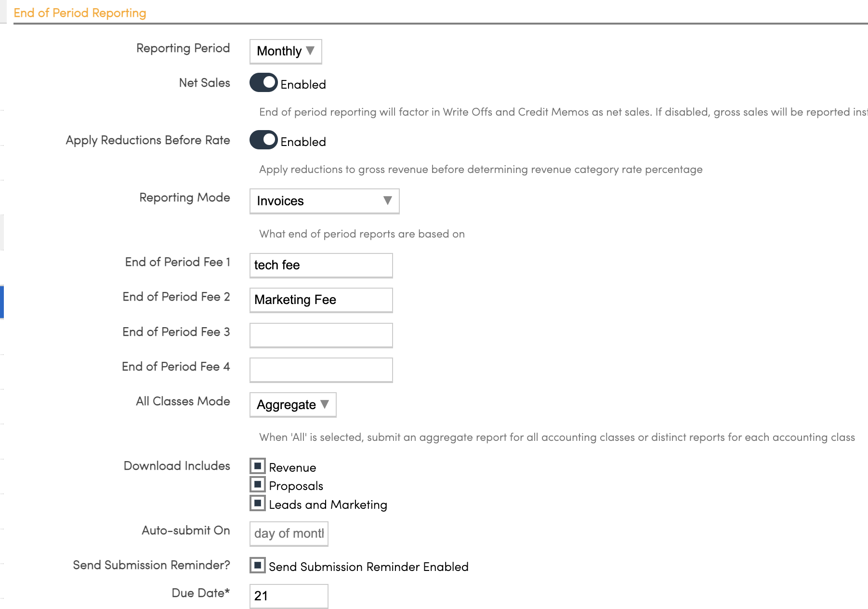Click End of Period Fee 1 field
The image size is (868, 609).
(x=321, y=265)
